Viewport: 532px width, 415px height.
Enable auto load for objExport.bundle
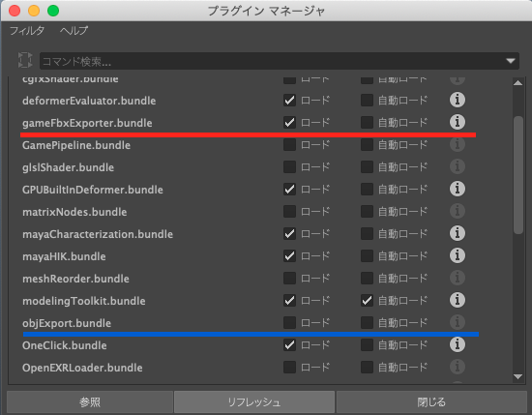coord(367,323)
